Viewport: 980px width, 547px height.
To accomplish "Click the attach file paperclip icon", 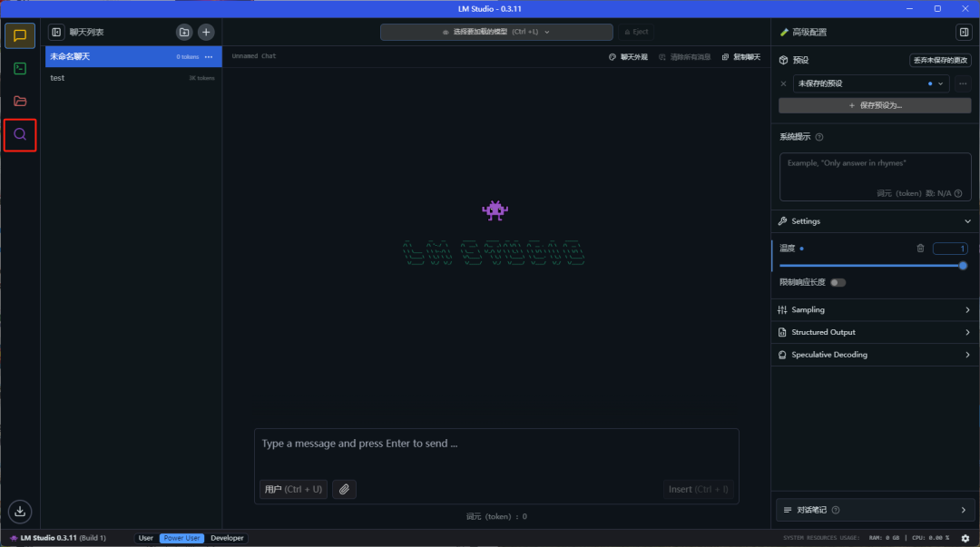I will (345, 489).
